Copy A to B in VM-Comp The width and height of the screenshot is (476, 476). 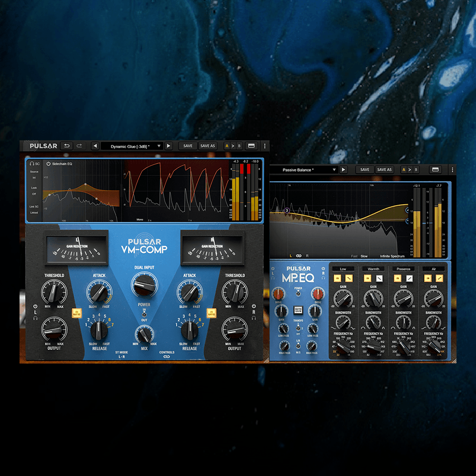[x=233, y=146]
